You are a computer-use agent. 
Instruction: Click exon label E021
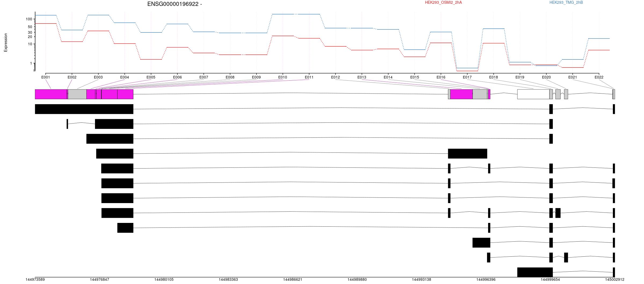click(573, 77)
